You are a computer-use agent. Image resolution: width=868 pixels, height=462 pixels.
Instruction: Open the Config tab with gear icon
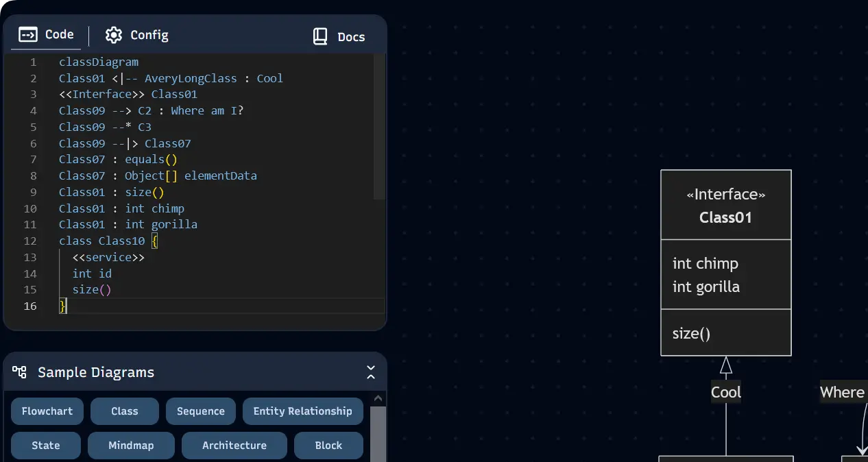[x=136, y=35]
